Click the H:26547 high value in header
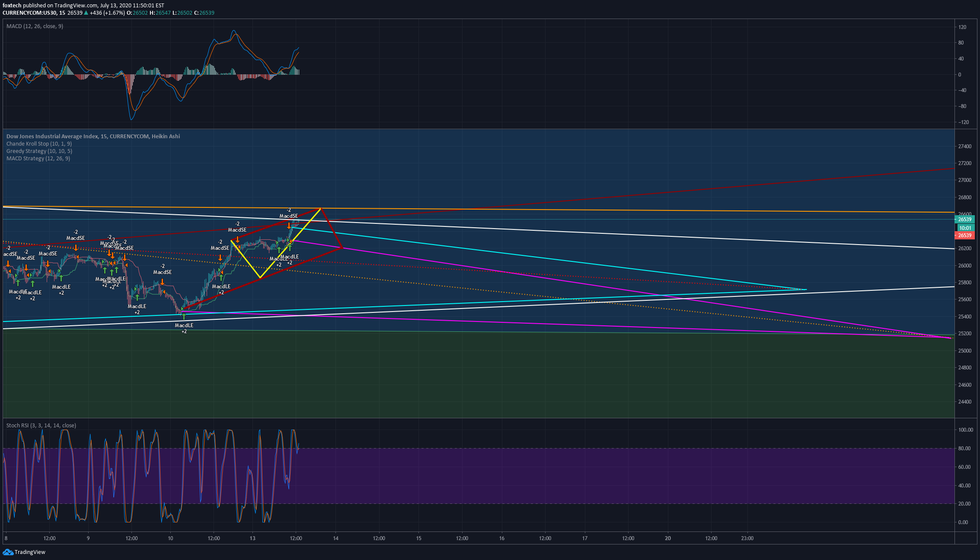 [x=160, y=13]
